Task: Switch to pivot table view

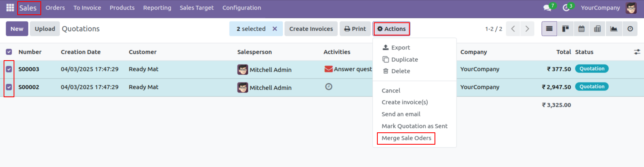Action: pyautogui.click(x=598, y=29)
